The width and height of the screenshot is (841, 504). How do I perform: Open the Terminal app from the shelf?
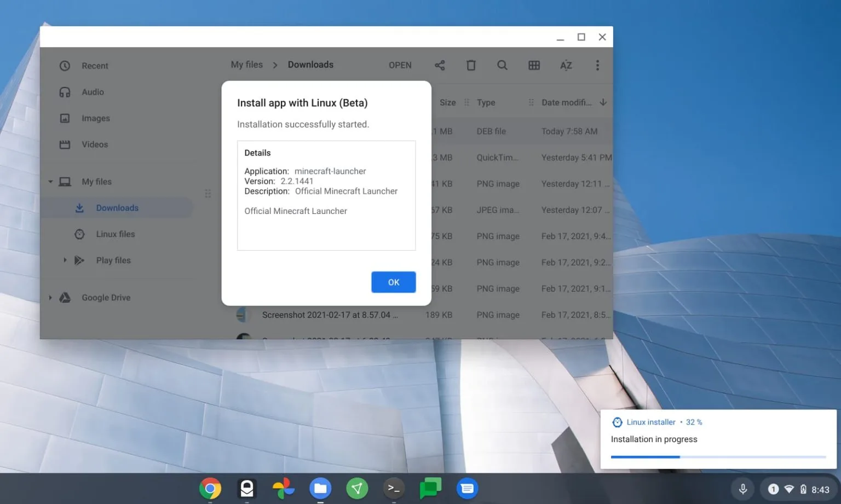tap(394, 488)
